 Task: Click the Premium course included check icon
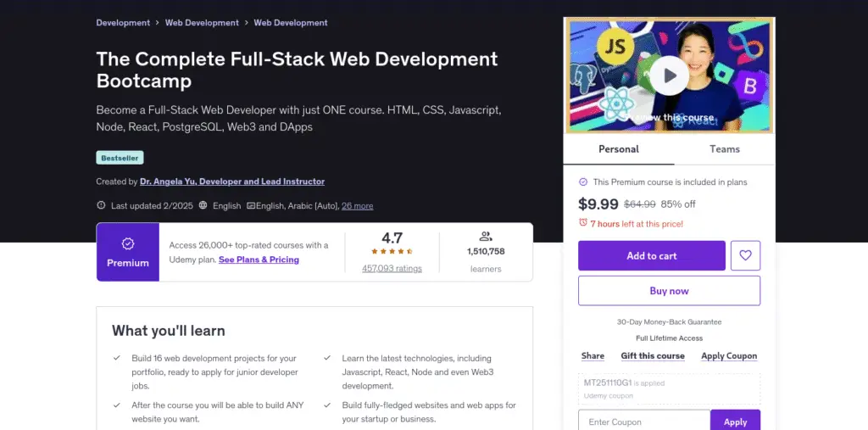pyautogui.click(x=583, y=181)
